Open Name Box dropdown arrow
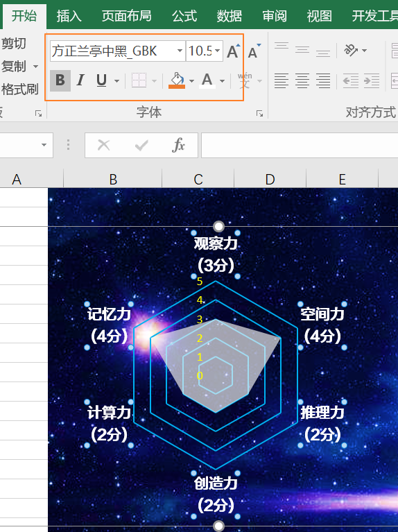398x532 pixels. tap(44, 145)
